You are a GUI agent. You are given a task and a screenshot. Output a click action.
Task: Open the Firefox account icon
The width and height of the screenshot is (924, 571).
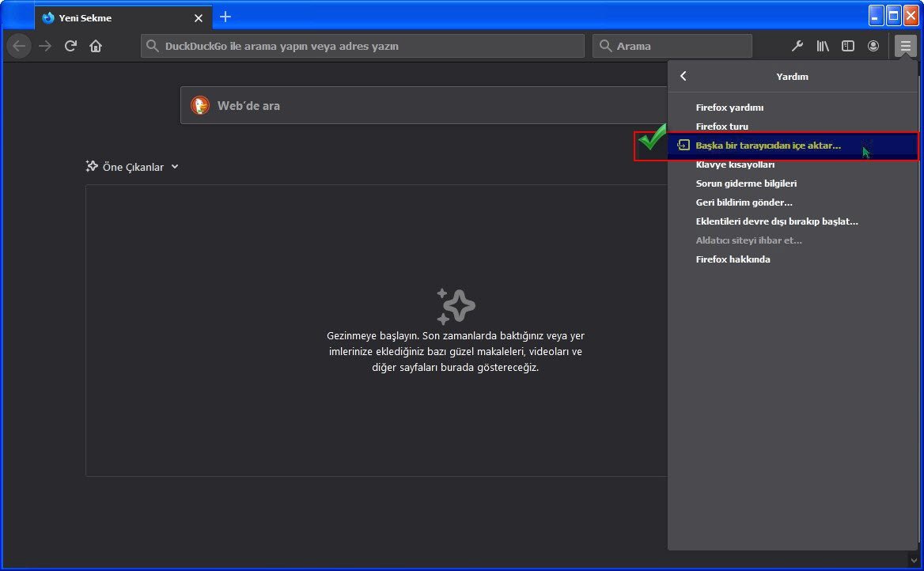(873, 46)
